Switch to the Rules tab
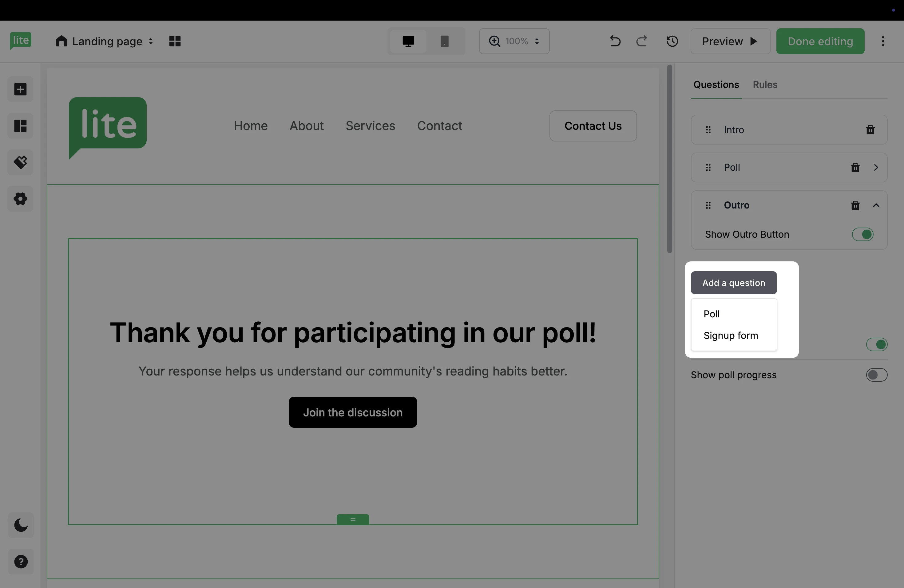This screenshot has width=904, height=588. tap(765, 85)
